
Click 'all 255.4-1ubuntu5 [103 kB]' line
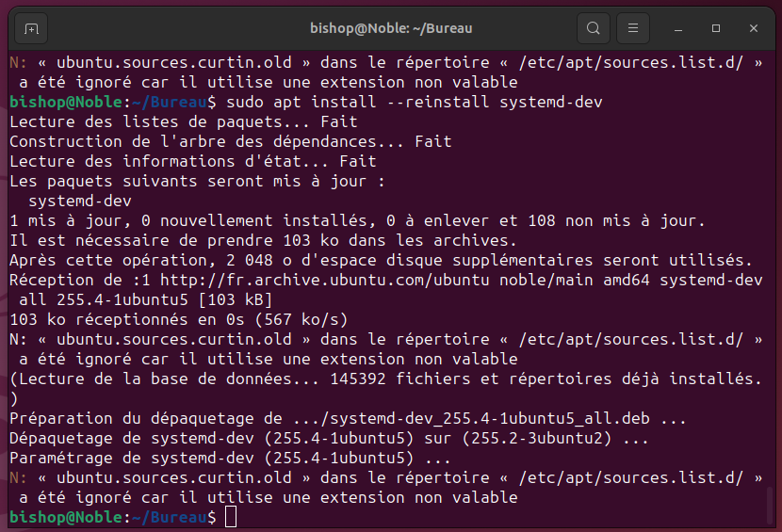(x=146, y=300)
